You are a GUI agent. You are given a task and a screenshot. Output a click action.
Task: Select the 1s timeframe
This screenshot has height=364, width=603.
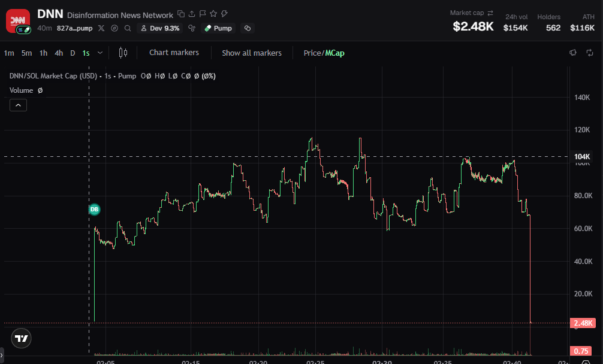tap(86, 53)
